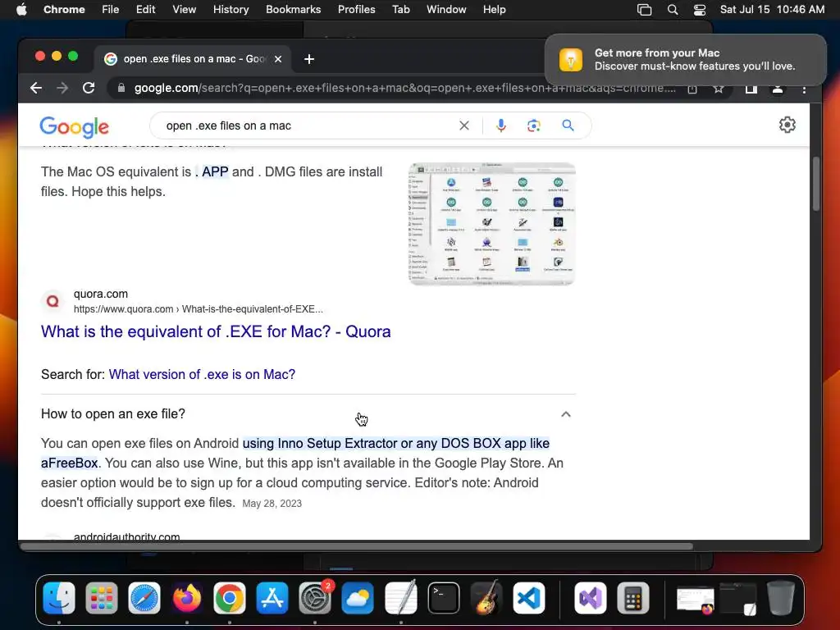Launch Finder from the Dock
This screenshot has width=840, height=630.
point(59,598)
